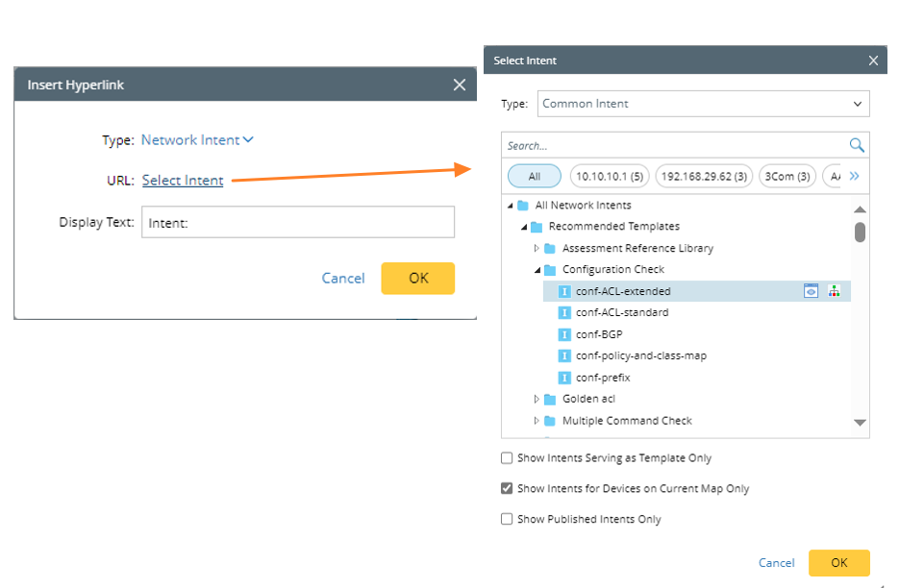899x588 pixels.
Task: Select the conf-BGP intent icon
Action: [565, 334]
